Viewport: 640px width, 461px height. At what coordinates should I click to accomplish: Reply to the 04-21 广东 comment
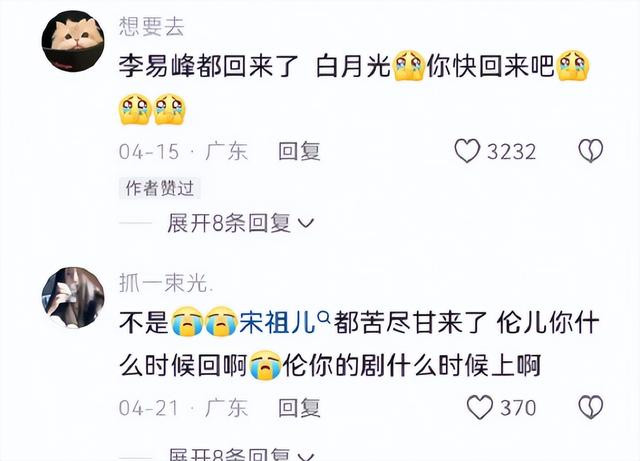pos(299,408)
